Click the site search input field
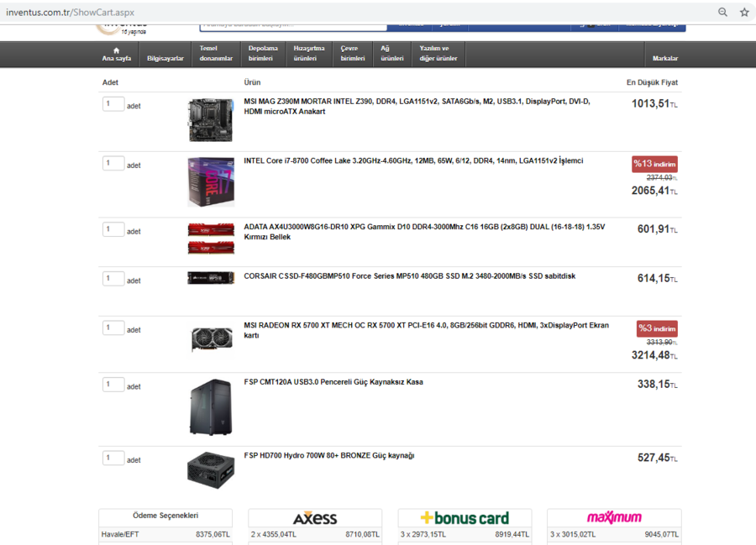Image resolution: width=756 pixels, height=545 pixels. pyautogui.click(x=293, y=27)
